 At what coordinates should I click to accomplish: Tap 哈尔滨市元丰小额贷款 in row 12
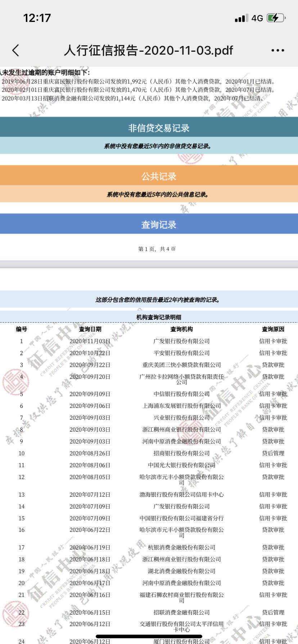182,480
